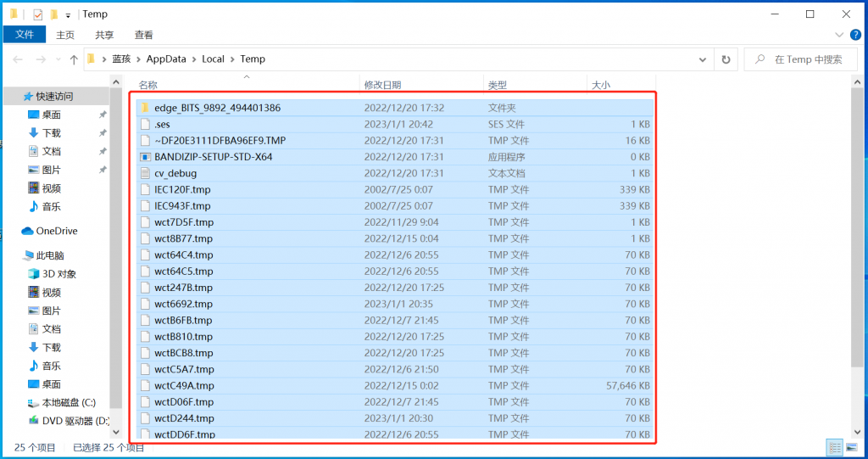Sort by the 大小 column header
The width and height of the screenshot is (868, 459).
601,85
